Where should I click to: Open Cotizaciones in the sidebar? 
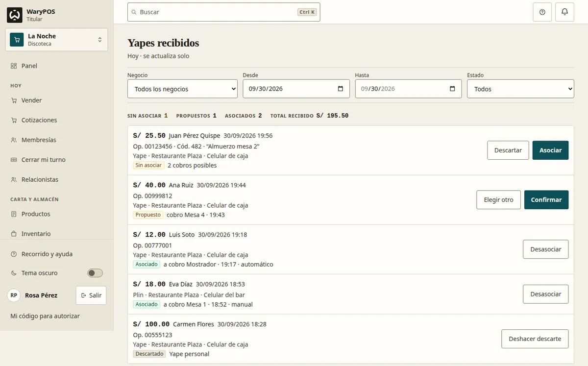pyautogui.click(x=57, y=120)
